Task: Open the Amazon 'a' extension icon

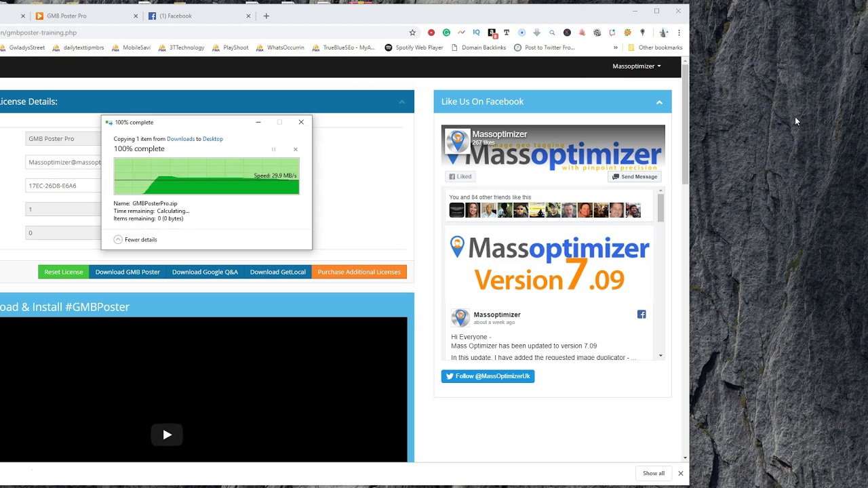Action: click(492, 33)
